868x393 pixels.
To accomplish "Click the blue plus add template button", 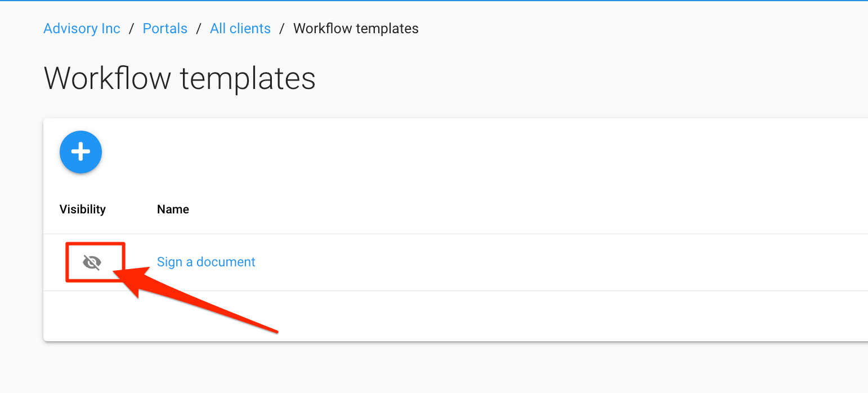I will (x=80, y=151).
